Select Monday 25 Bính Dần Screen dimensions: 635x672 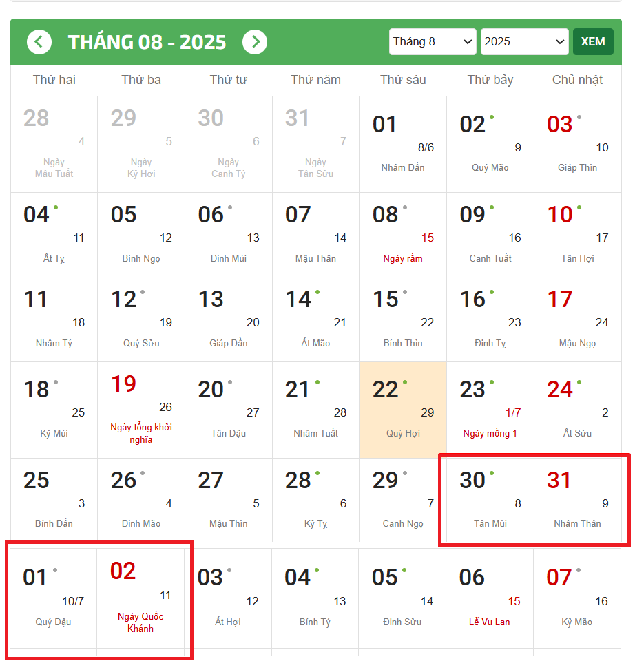point(54,499)
